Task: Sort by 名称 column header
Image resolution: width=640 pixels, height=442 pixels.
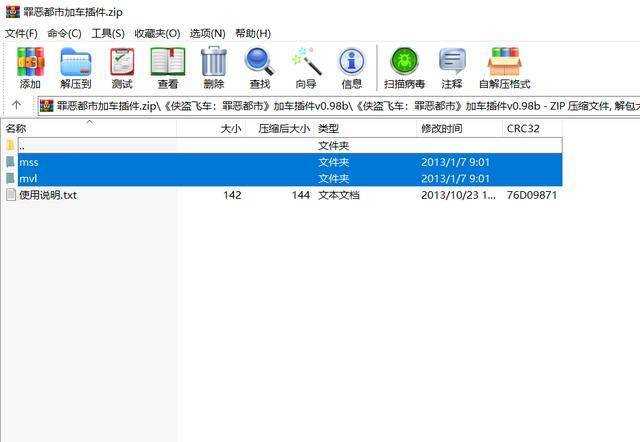Action: (90, 129)
